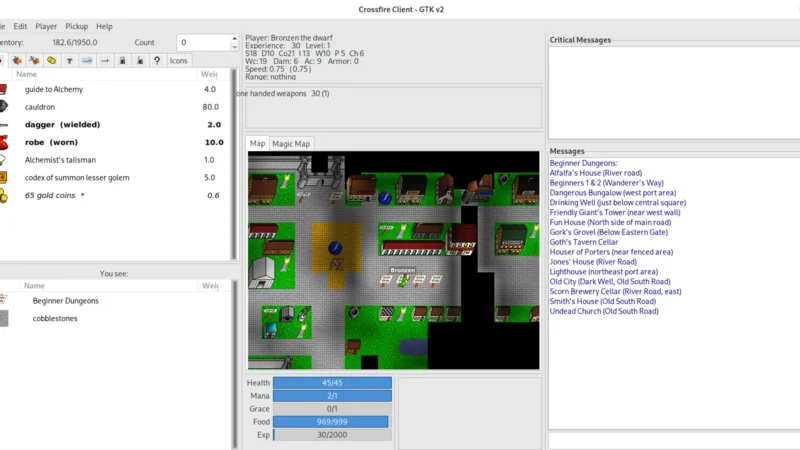
Task: Click the Alchemist's talisman amulet icon
Action: click(3, 160)
